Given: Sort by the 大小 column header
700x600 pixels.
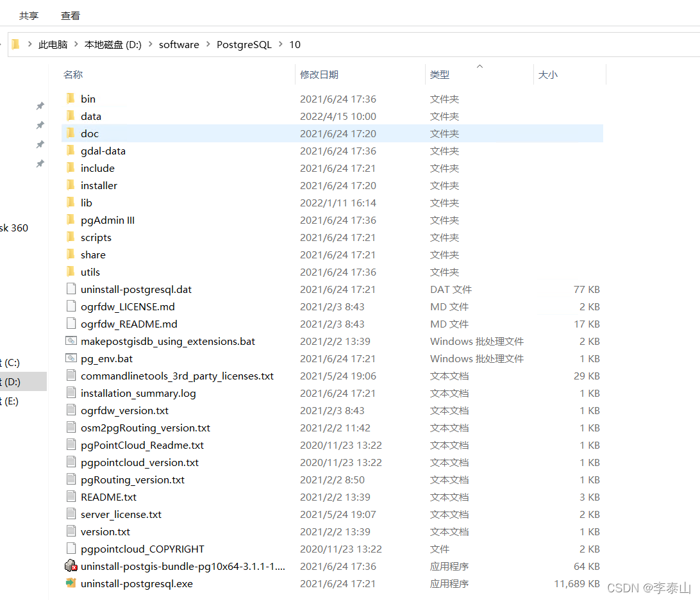Looking at the screenshot, I should [548, 74].
